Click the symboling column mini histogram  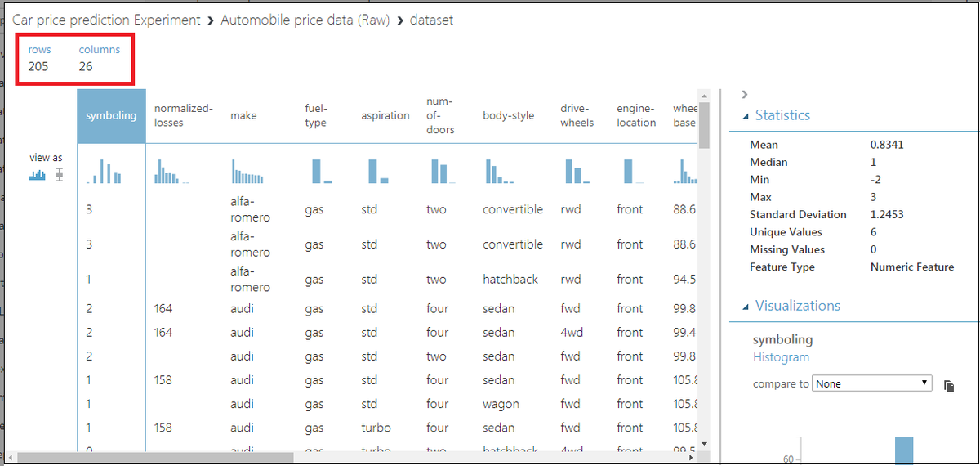106,171
